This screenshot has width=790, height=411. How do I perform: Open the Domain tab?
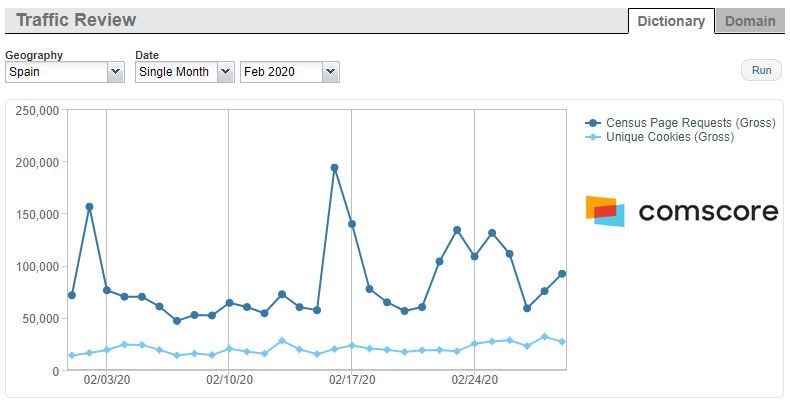[750, 21]
